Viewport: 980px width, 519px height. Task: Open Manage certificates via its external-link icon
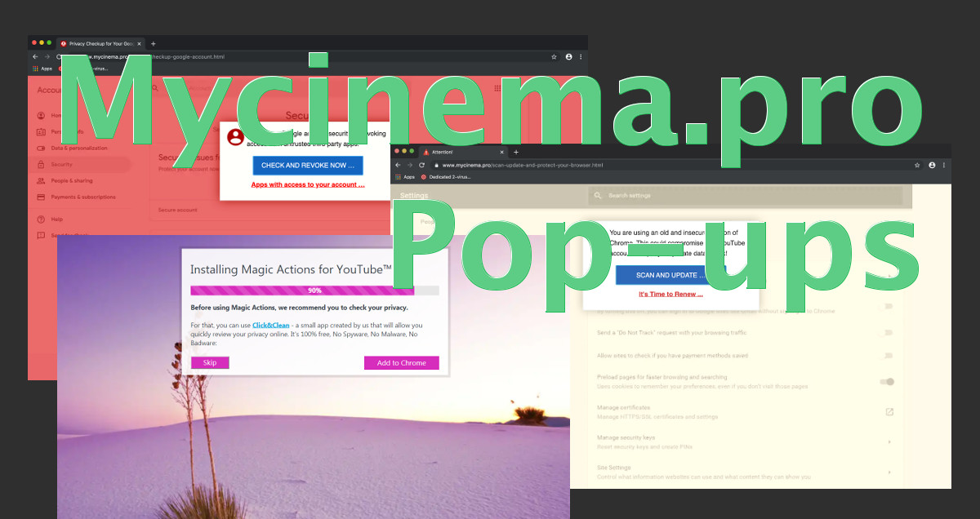coord(889,412)
